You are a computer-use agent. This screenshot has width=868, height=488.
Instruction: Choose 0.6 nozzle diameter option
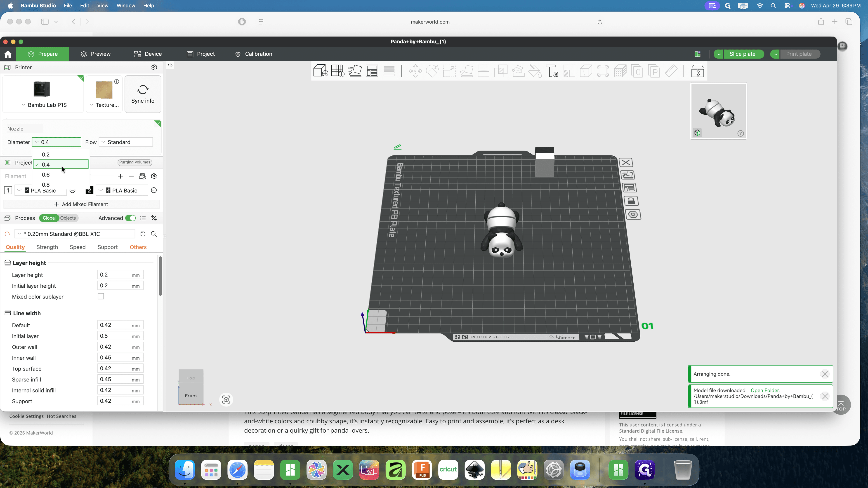click(x=61, y=174)
